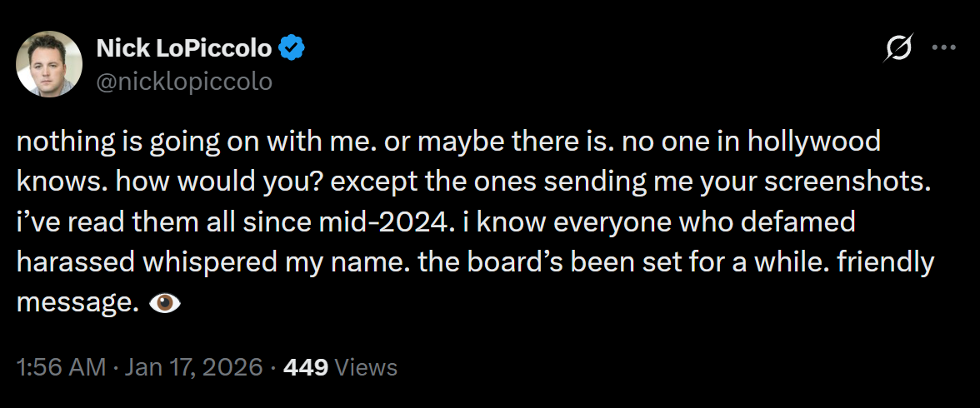Open the Nick LoPiccolo display name link
The width and height of the screenshot is (980, 408).
click(184, 48)
